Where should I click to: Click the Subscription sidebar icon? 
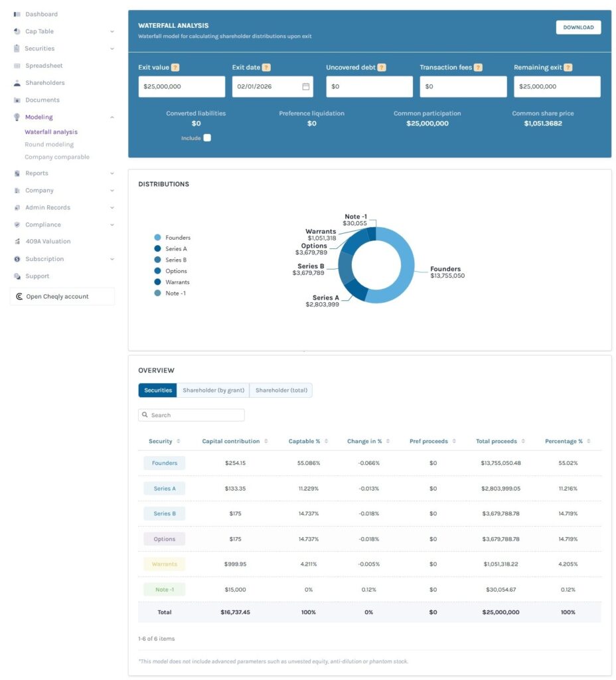point(18,258)
